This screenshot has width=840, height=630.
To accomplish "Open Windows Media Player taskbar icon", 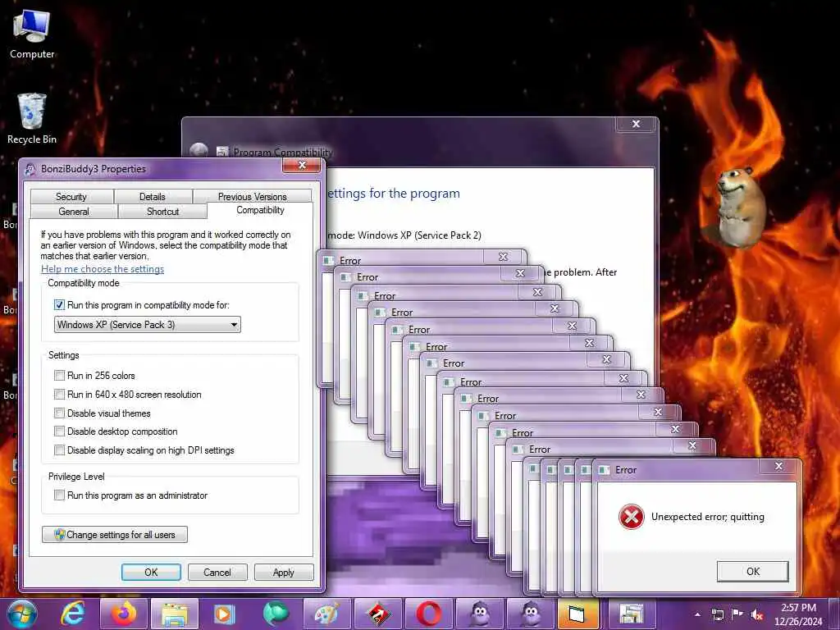I will (x=225, y=614).
